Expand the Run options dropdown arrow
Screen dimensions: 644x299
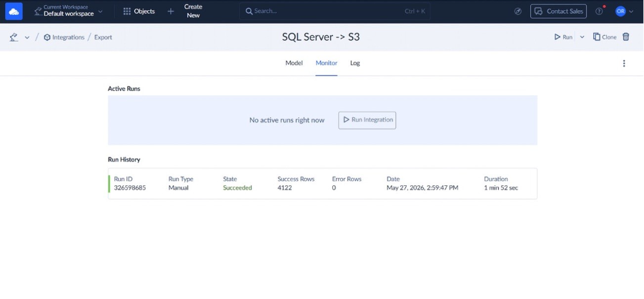coord(582,37)
